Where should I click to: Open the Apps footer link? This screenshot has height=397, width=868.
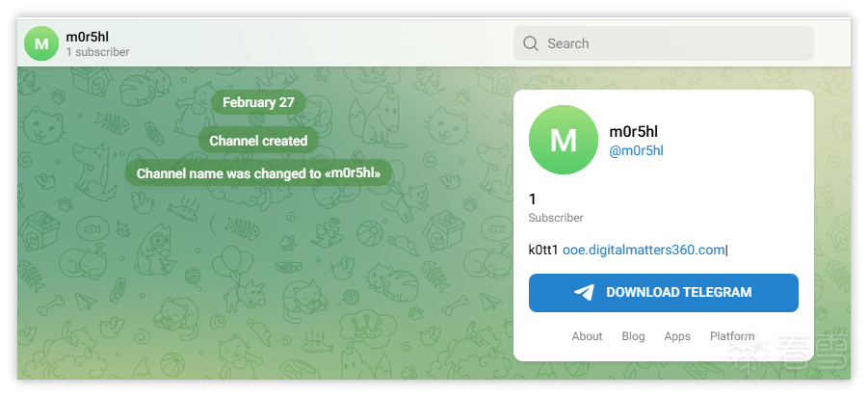tap(677, 336)
